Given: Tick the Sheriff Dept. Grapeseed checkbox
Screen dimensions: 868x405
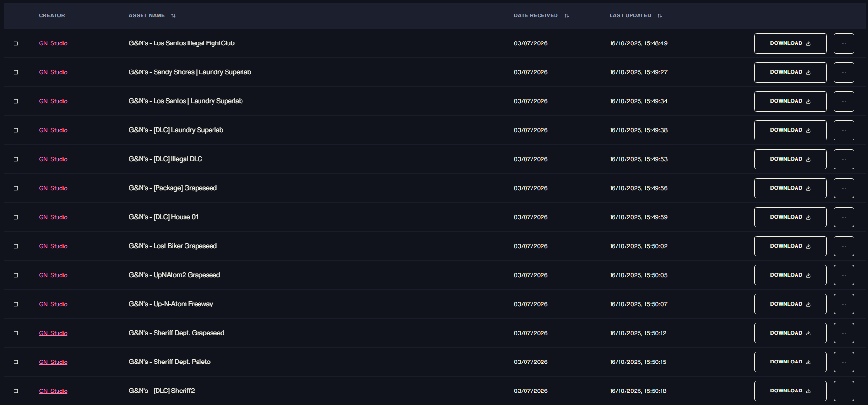Looking at the screenshot, I should point(16,333).
